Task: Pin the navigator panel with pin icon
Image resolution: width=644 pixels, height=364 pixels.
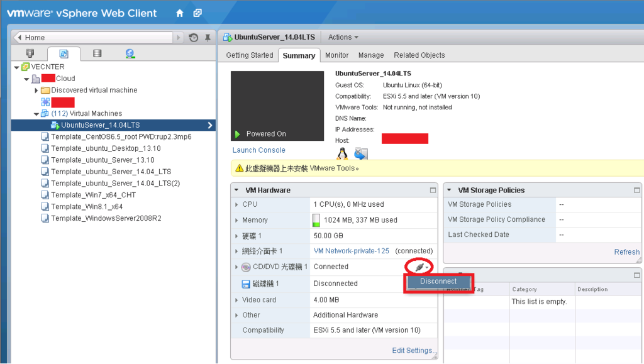Action: (x=208, y=38)
